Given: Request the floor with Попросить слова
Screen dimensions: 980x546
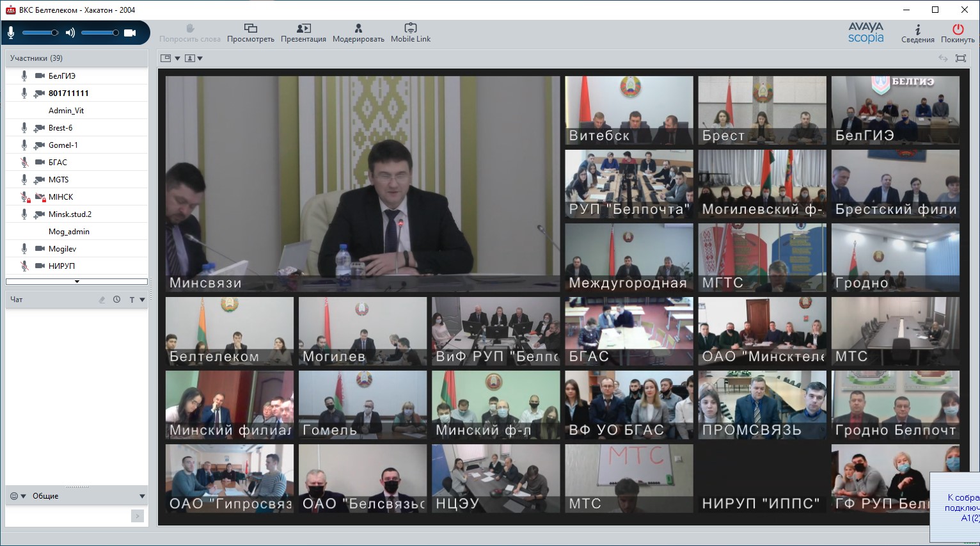Looking at the screenshot, I should [190, 33].
